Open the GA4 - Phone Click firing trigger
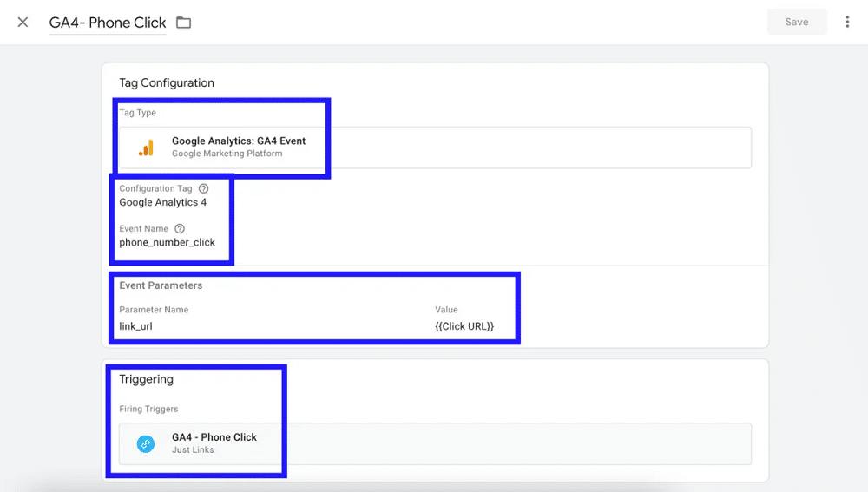This screenshot has height=492, width=868. (214, 437)
